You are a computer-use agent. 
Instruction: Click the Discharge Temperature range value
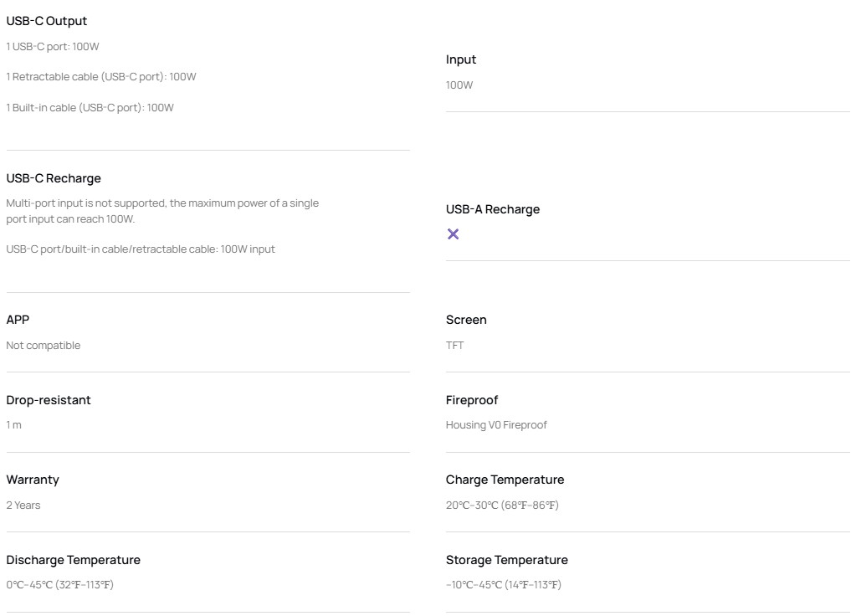pos(59,585)
